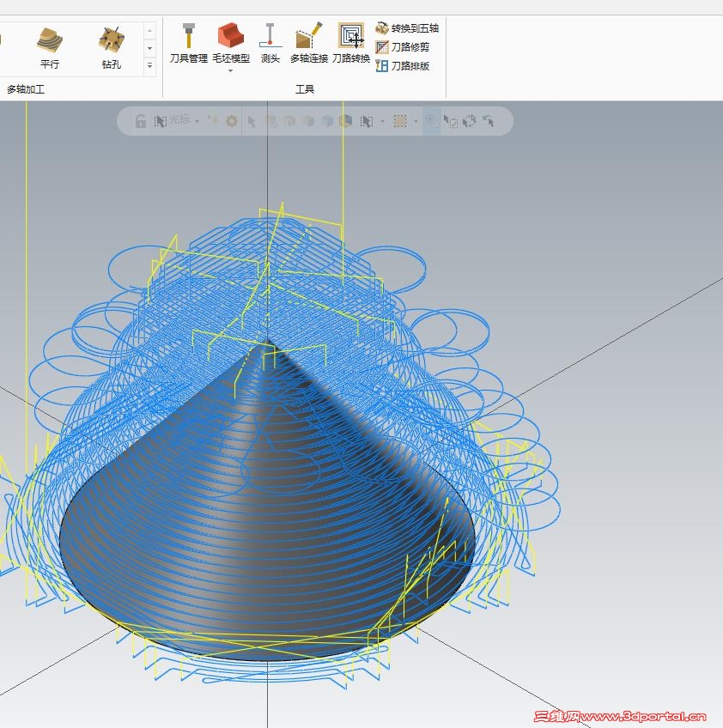Open 刀路转换 toolpath transform
Image resolution: width=723 pixels, height=728 pixels.
[351, 43]
